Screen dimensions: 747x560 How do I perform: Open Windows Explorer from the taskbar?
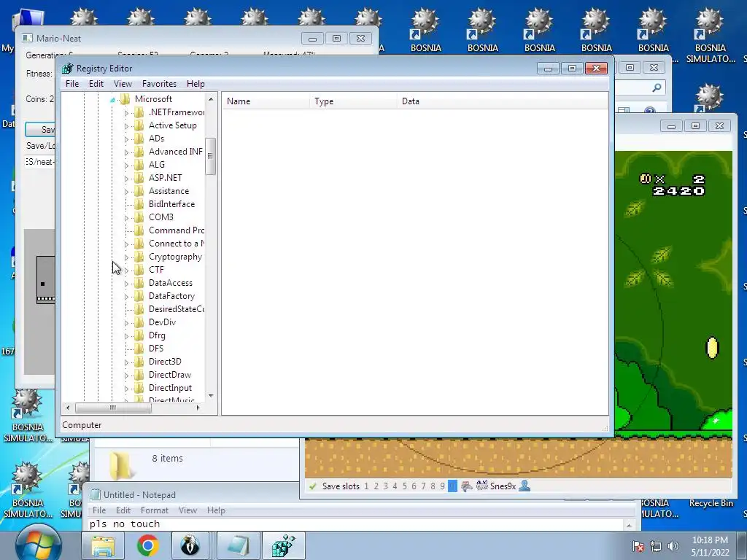pos(103,545)
